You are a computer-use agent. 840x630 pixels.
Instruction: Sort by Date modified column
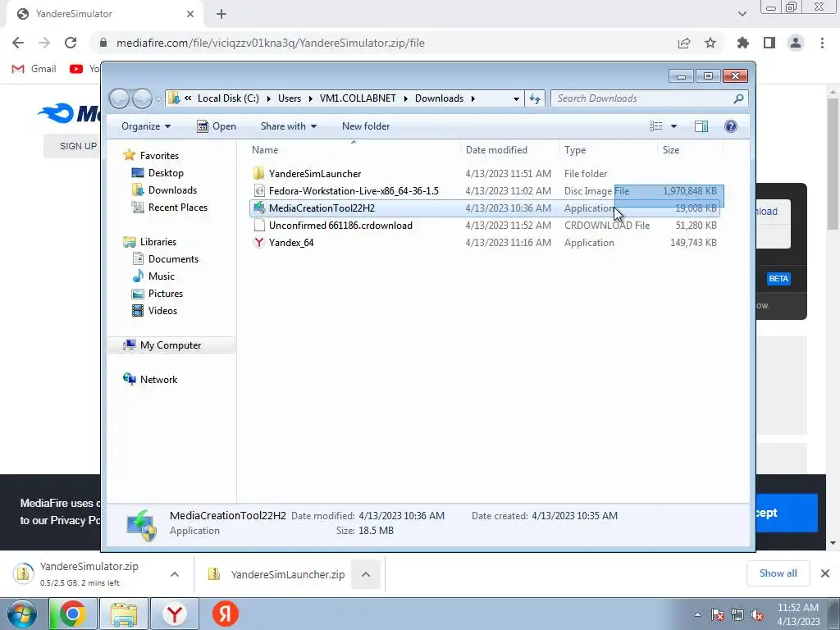[509, 150]
